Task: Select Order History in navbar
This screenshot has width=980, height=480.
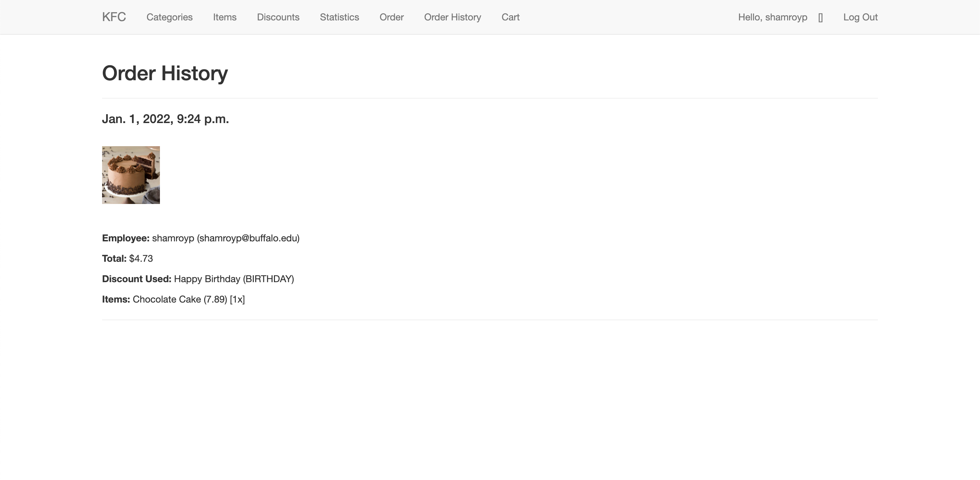Action: [x=452, y=17]
